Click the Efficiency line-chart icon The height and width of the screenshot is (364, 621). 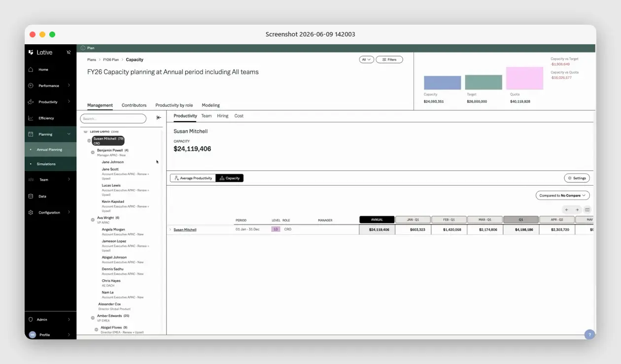click(31, 118)
